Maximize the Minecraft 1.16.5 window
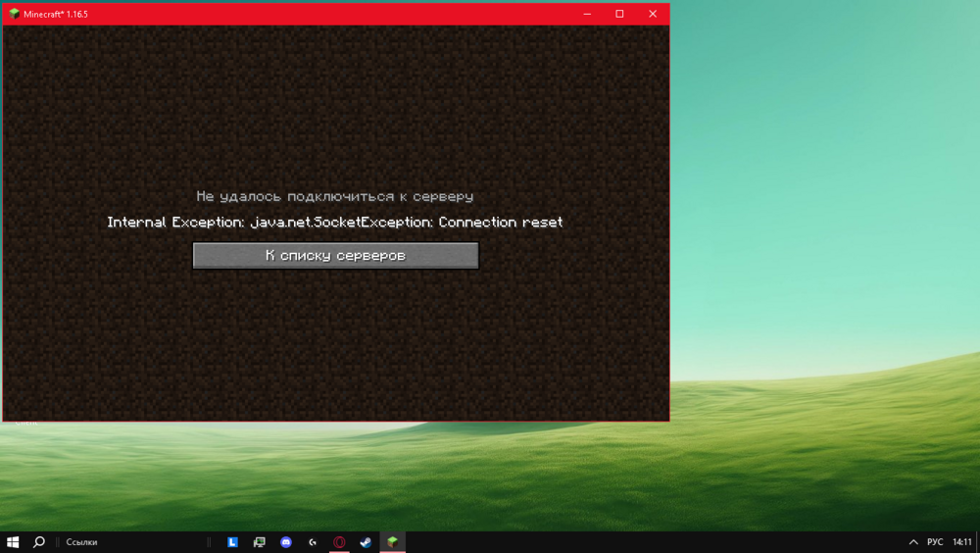This screenshot has height=553, width=980. tap(619, 14)
